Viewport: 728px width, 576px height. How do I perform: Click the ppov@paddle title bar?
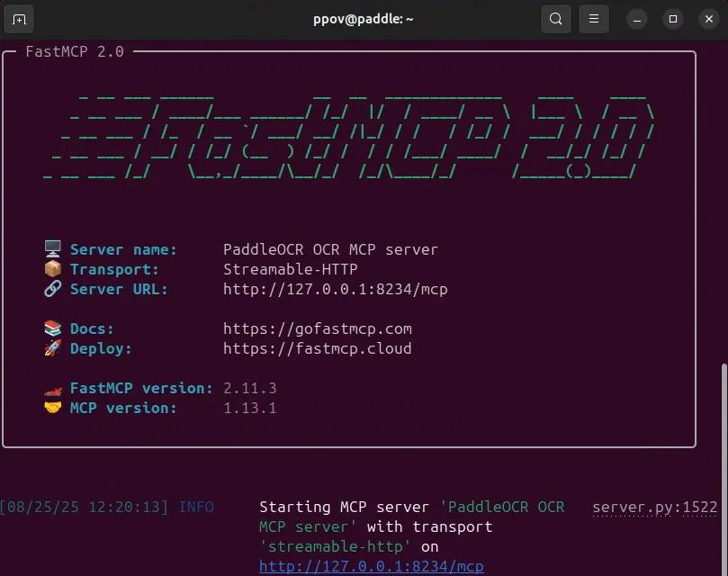tap(363, 19)
